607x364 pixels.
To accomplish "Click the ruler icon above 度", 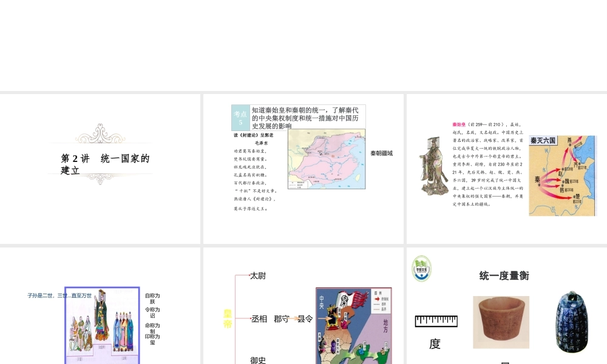I will (x=436, y=321).
